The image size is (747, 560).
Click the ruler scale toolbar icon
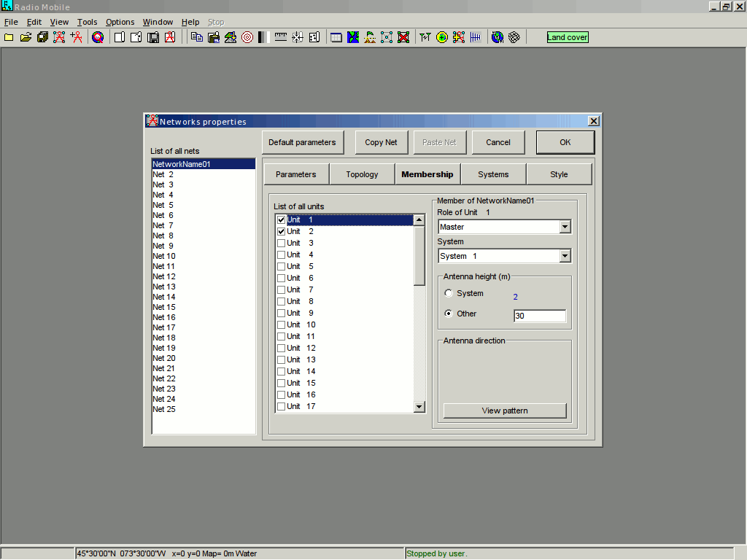281,37
